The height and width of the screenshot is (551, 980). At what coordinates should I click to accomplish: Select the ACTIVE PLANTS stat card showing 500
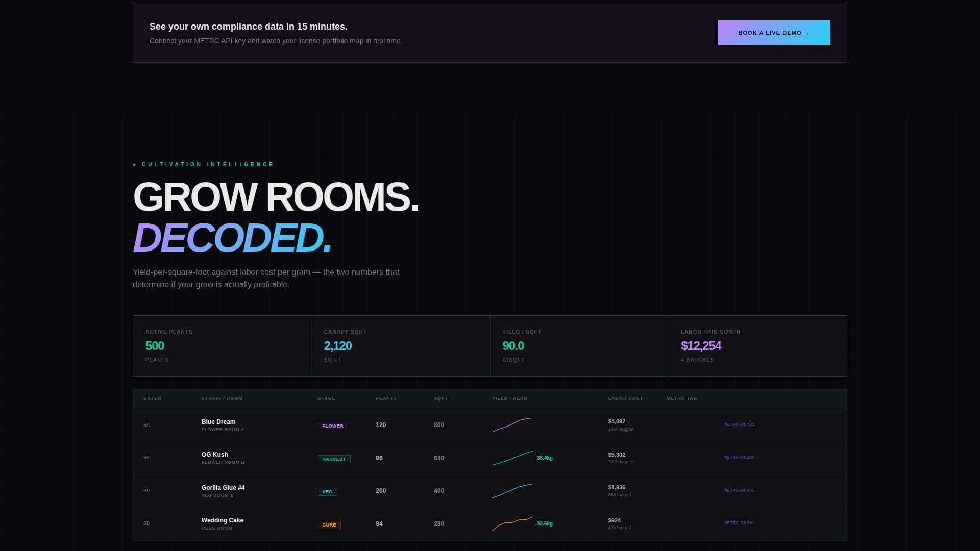click(222, 345)
